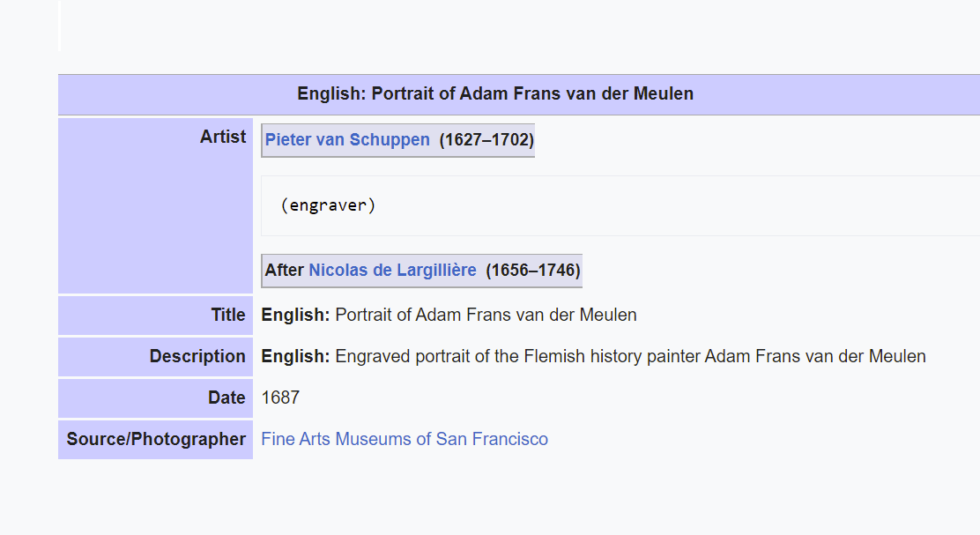Select the Date row label
Image resolution: width=980 pixels, height=535 pixels.
click(x=226, y=398)
